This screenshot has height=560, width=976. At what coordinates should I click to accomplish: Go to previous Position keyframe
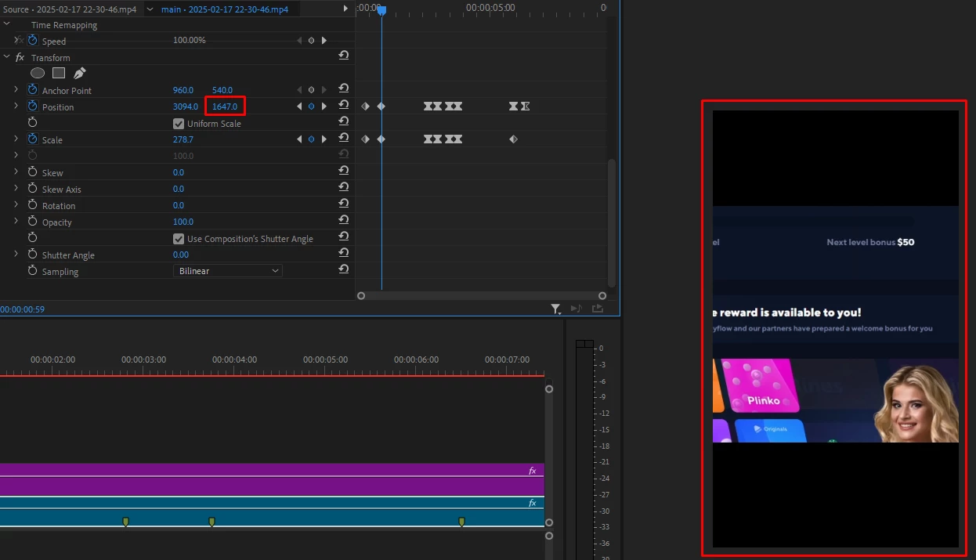coord(298,107)
